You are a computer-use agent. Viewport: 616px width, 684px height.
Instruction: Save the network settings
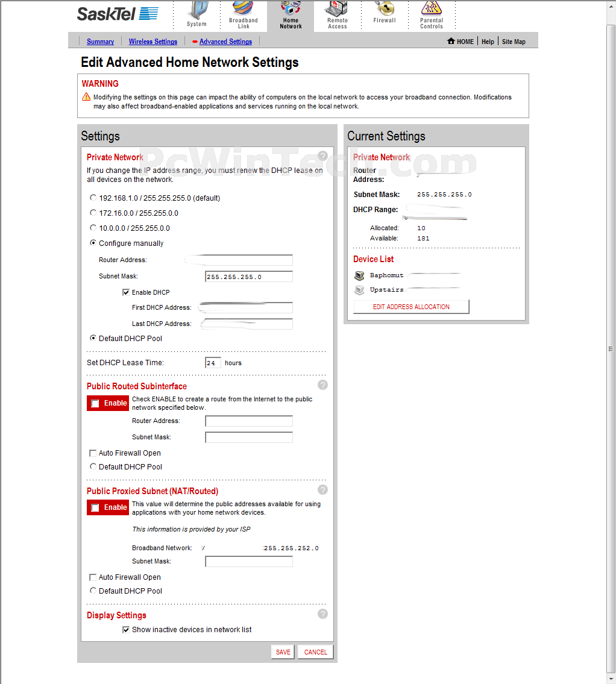(x=283, y=651)
